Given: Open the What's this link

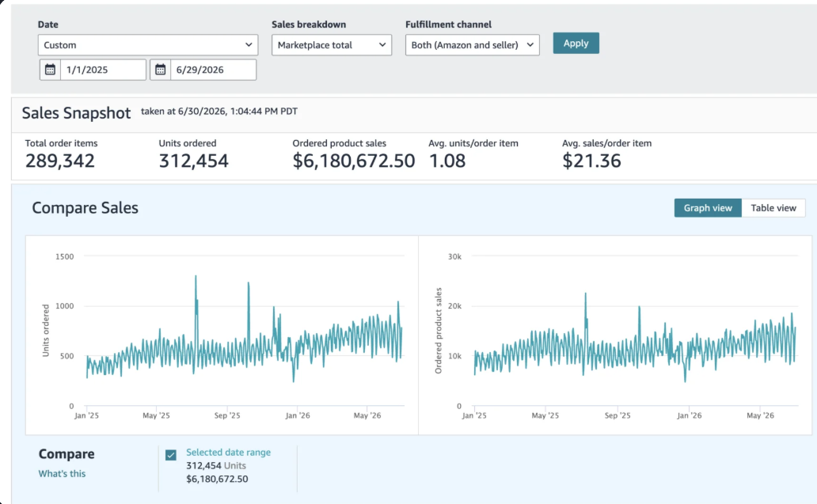Looking at the screenshot, I should [x=62, y=474].
